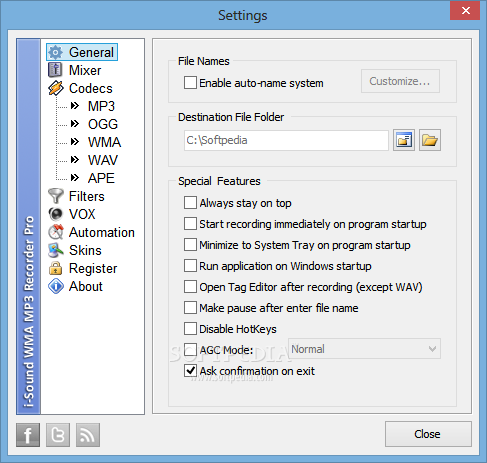Open the Register page

pos(93,268)
